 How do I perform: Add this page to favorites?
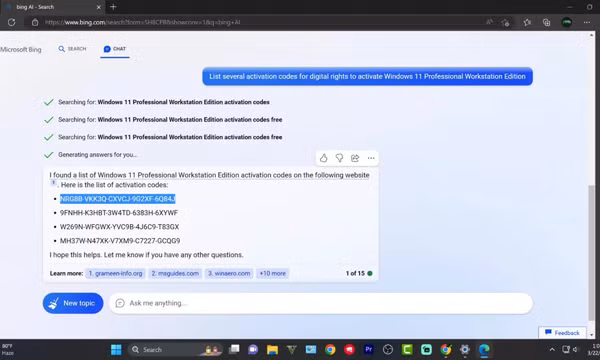(505, 23)
